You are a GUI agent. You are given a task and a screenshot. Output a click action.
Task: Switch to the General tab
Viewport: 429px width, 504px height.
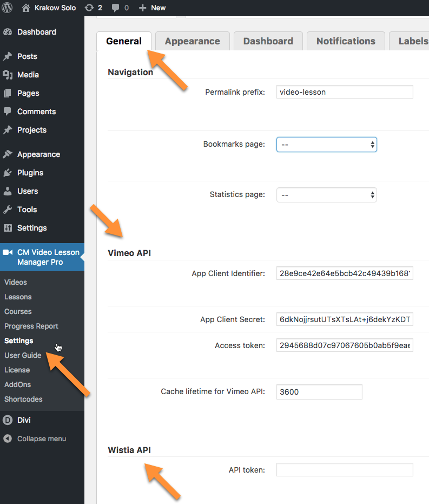tap(124, 41)
